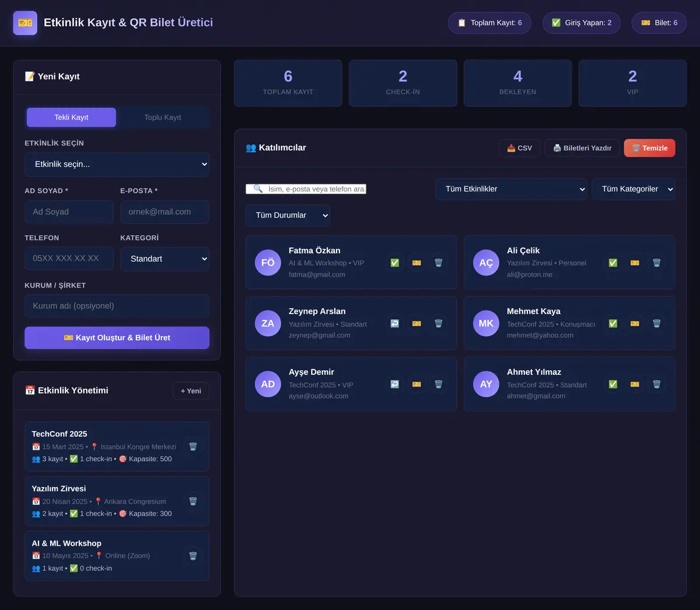The height and width of the screenshot is (610, 700).
Task: Click Kayıt Oluştur & Bilet Üret
Action: coord(117,338)
